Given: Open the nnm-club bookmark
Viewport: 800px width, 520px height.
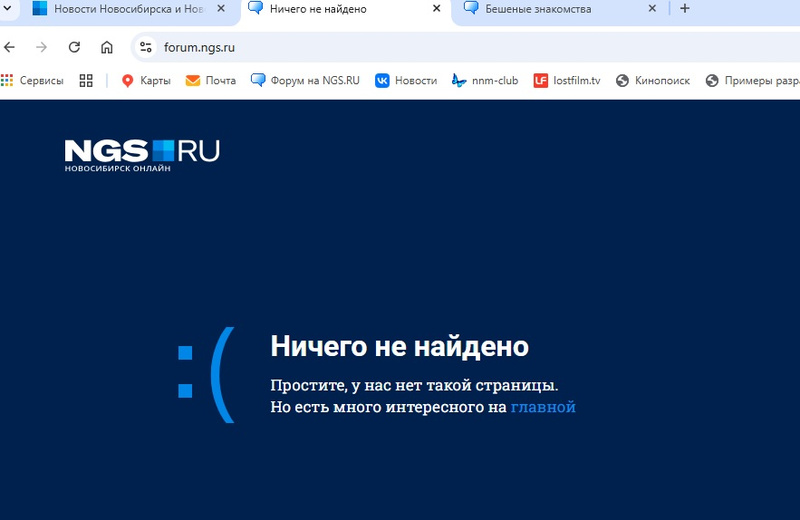Looking at the screenshot, I should tap(485, 81).
